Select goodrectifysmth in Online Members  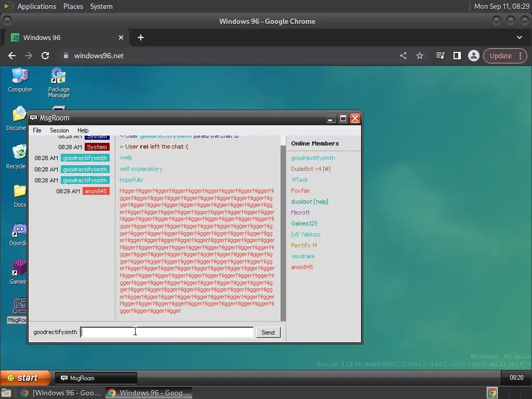(x=313, y=158)
